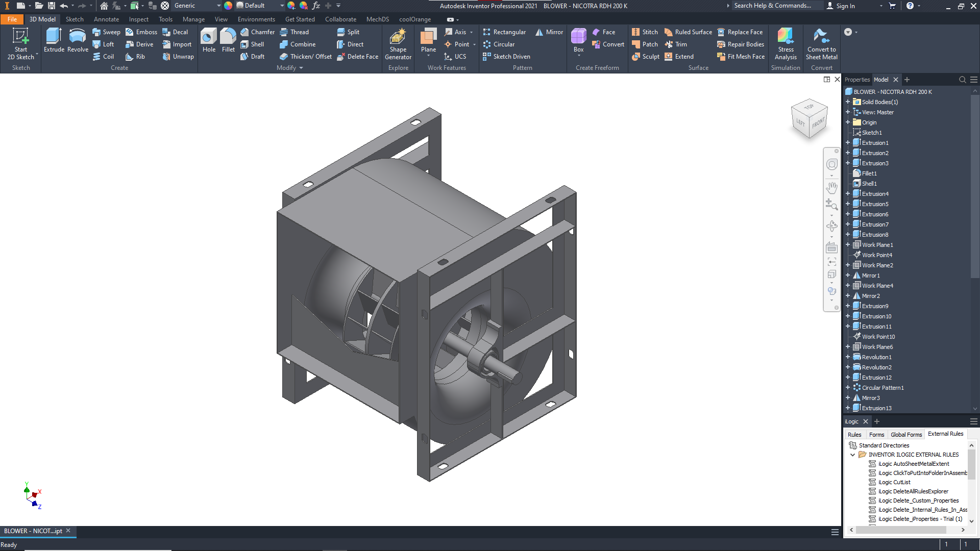Open the Forms tab in iLogic

876,435
